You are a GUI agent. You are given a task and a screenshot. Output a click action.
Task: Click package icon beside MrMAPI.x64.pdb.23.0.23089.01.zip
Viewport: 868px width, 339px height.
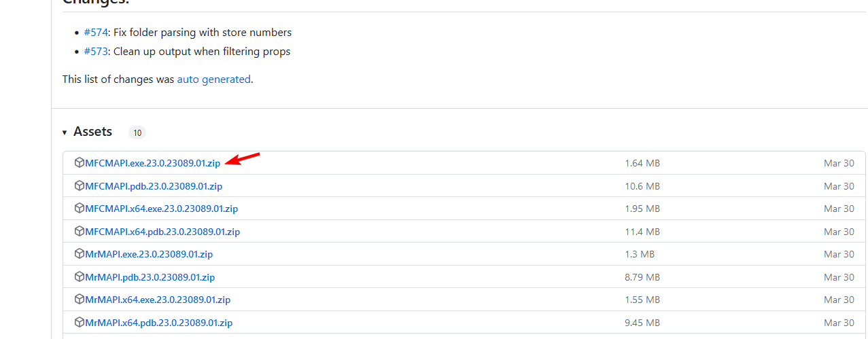pos(79,323)
